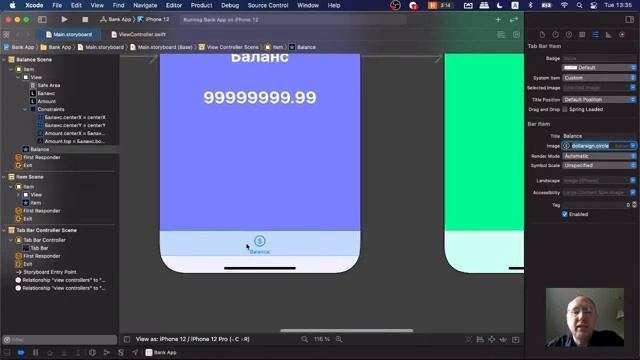The height and width of the screenshot is (360, 640).
Task: Zoom out the storyboard canvas
Action: coord(304,339)
